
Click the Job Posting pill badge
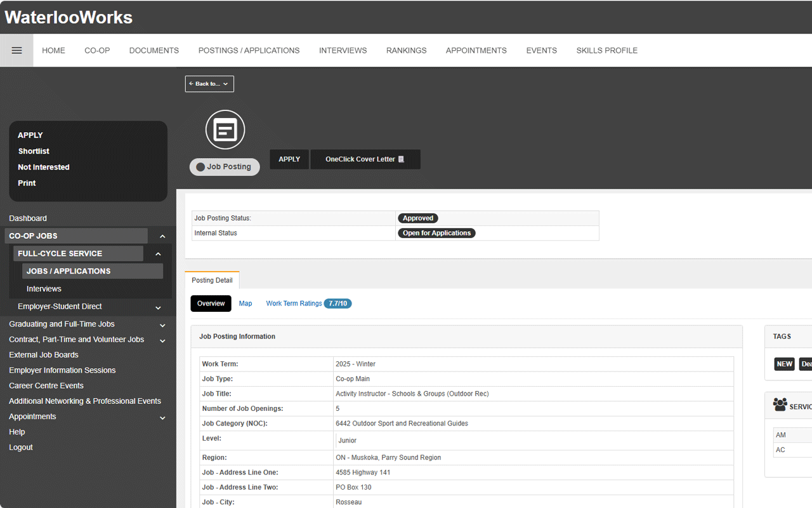[x=225, y=167]
